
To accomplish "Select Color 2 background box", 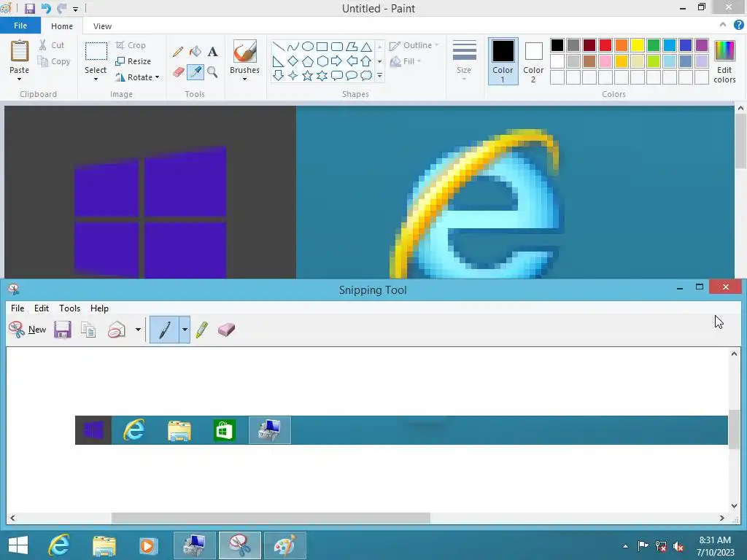I will [x=533, y=61].
